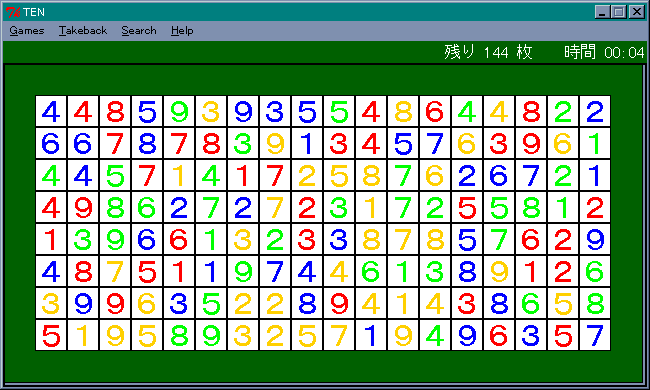Select the red 6 tile in the top row
This screenshot has height=390, width=650.
(435, 111)
